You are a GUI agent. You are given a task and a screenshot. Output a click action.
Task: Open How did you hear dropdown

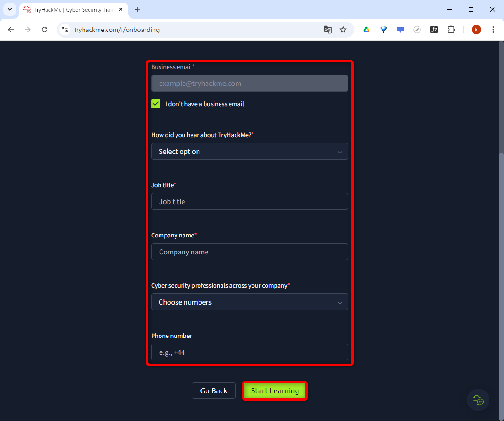[x=250, y=152]
